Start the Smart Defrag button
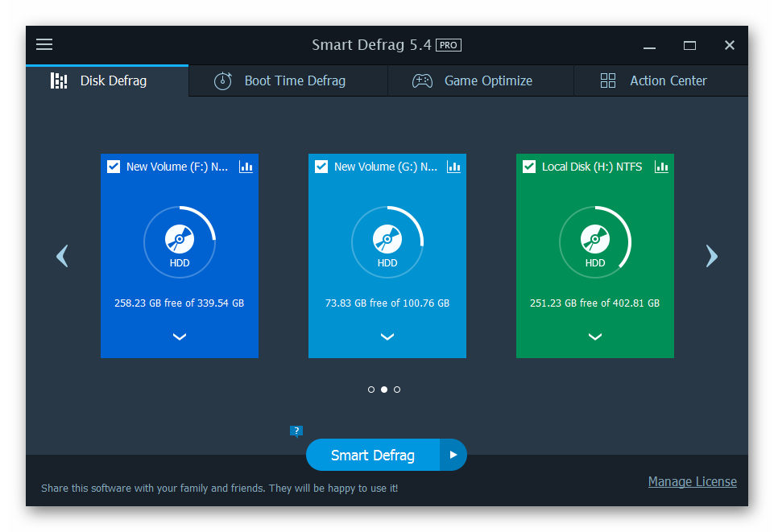This screenshot has width=774, height=532. (373, 455)
